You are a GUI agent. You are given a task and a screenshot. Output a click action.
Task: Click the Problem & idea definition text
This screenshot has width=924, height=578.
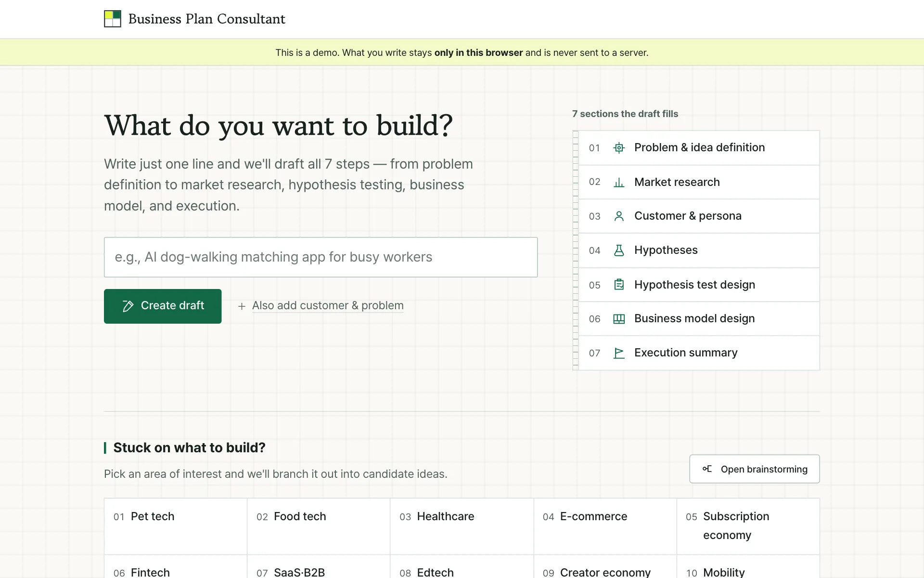tap(699, 147)
